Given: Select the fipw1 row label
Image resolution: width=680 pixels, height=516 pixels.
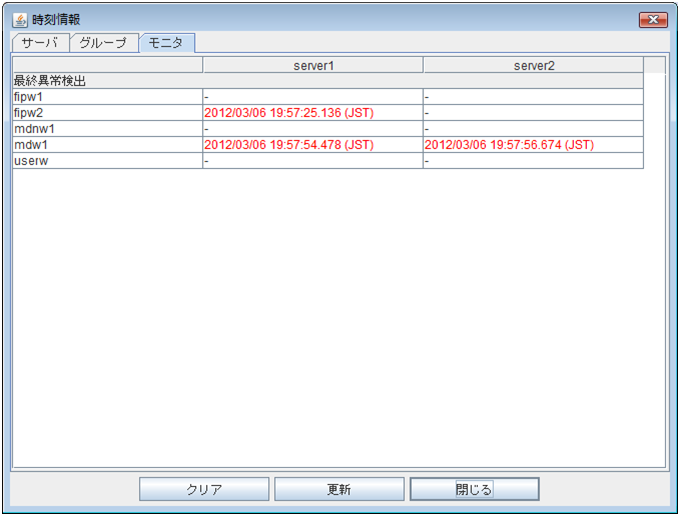Looking at the screenshot, I should (28, 97).
